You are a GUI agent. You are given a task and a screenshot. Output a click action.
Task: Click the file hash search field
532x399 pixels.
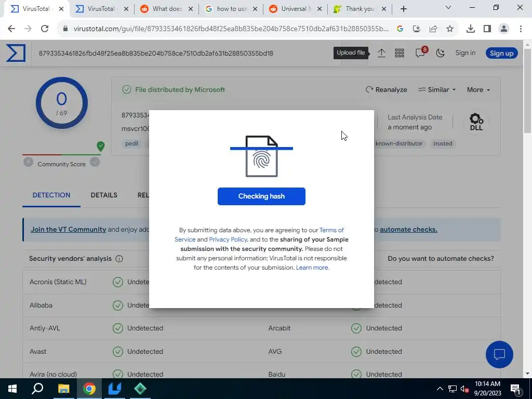point(187,54)
